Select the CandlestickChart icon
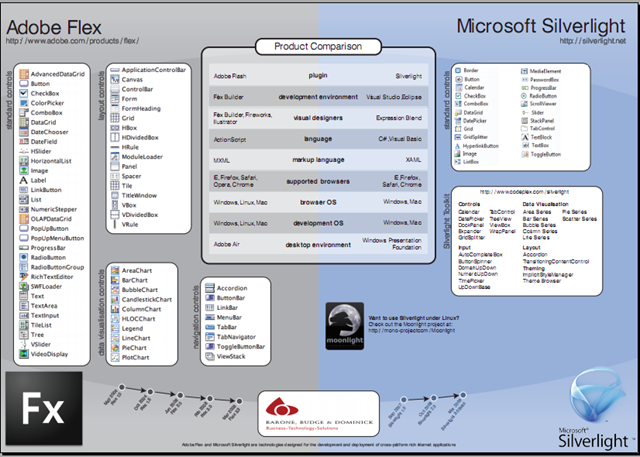Screen dimensions: 640x457 (115, 299)
